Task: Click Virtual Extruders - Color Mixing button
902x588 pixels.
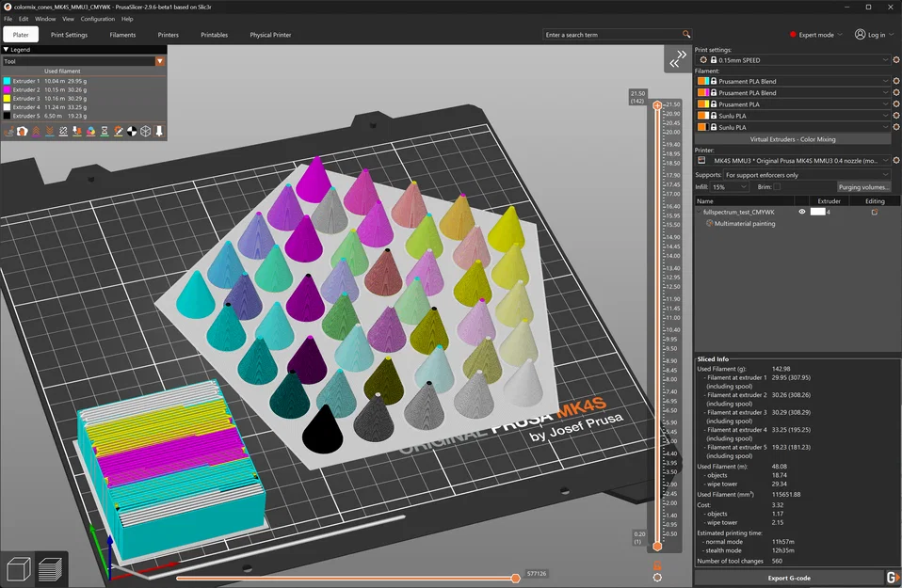Action: 793,139
